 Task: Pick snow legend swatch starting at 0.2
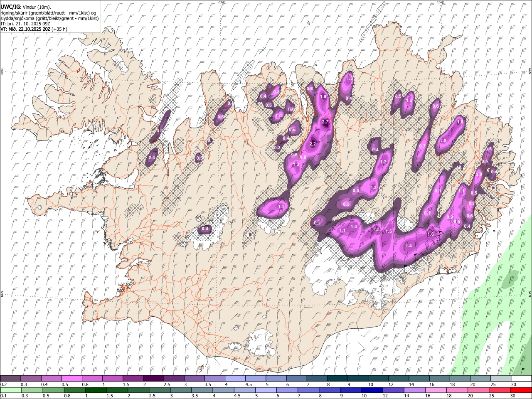pos(11,378)
